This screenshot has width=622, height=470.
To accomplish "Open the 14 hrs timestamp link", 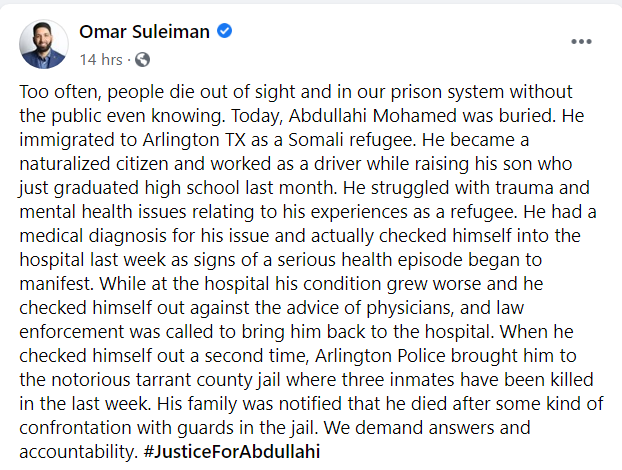I will coord(101,60).
